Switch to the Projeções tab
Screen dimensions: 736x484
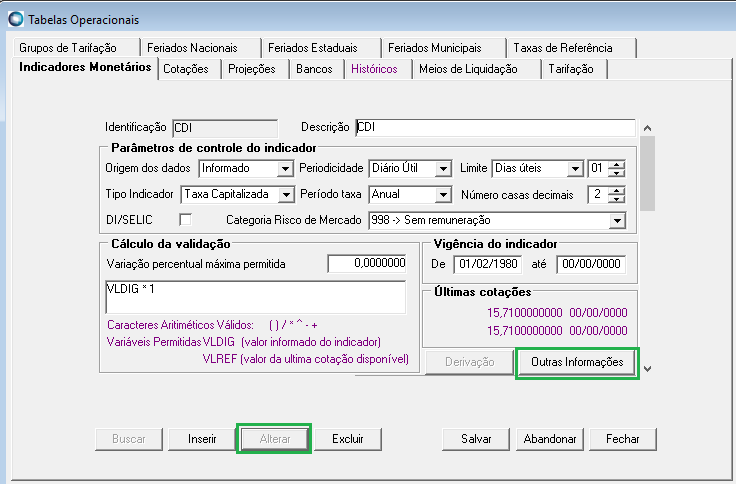[x=255, y=69]
